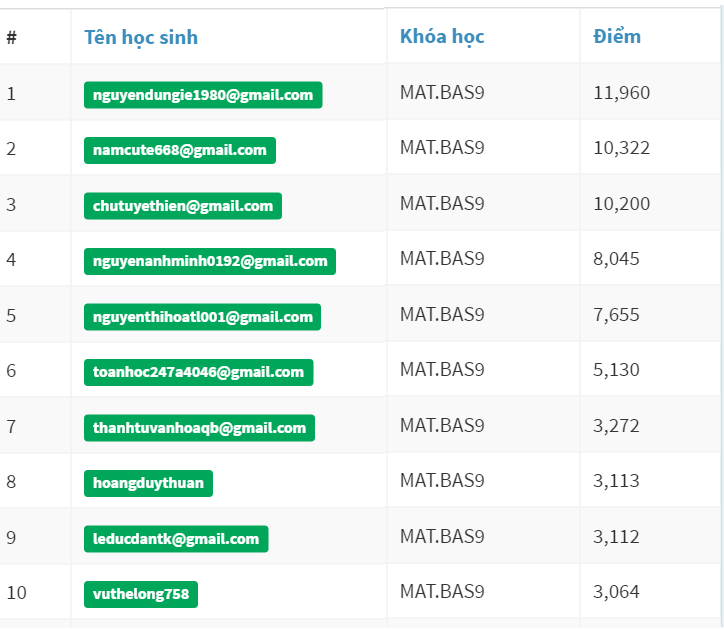724x630 pixels.
Task: Click toanhoc247a4046@gmail.com student badge
Action: tap(199, 372)
